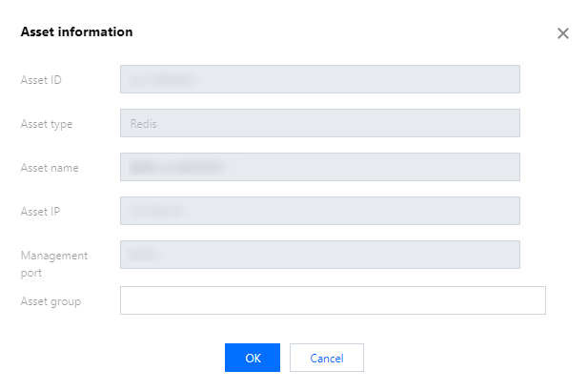Screen dimensions: 588x391
Task: Click the Asset type label
Action: point(47,123)
